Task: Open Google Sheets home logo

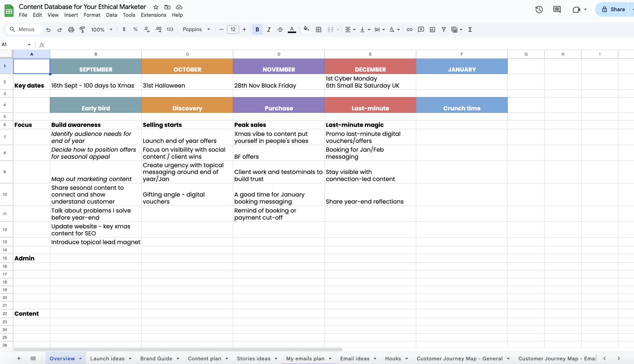Action: (9, 11)
